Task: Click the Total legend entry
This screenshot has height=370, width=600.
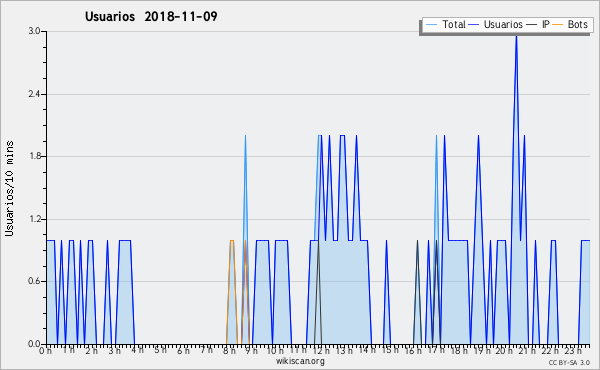Action: tap(446, 24)
